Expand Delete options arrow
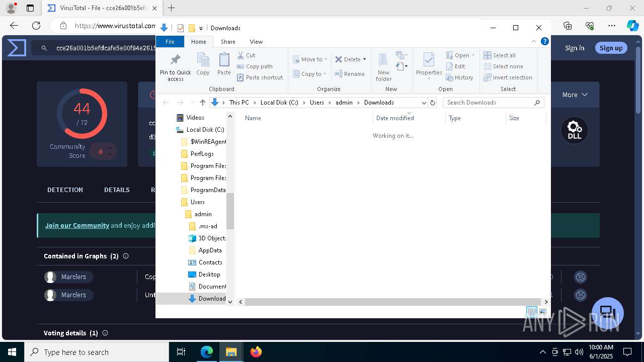Screen dimensions: 644x362 [x=364, y=59]
